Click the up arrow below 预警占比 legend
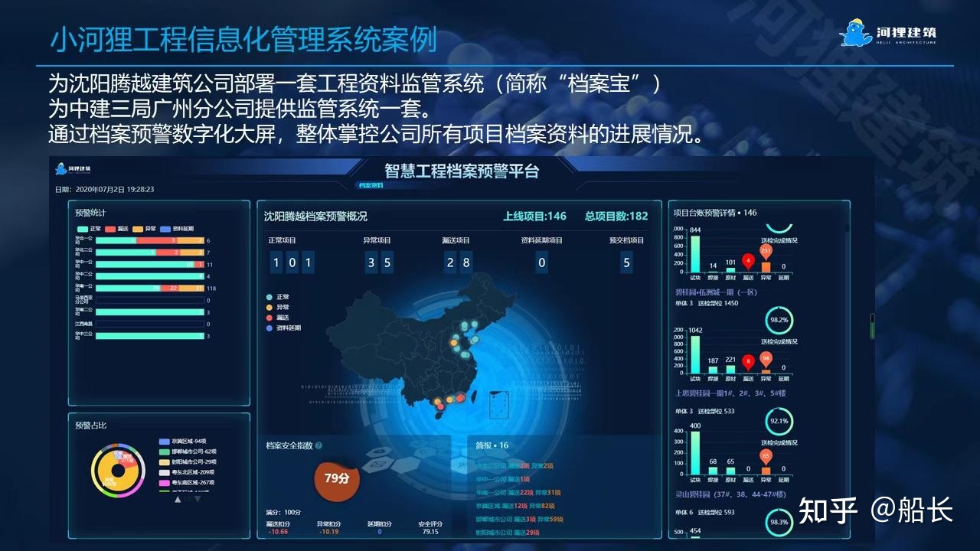The height and width of the screenshot is (551, 980). [x=178, y=499]
